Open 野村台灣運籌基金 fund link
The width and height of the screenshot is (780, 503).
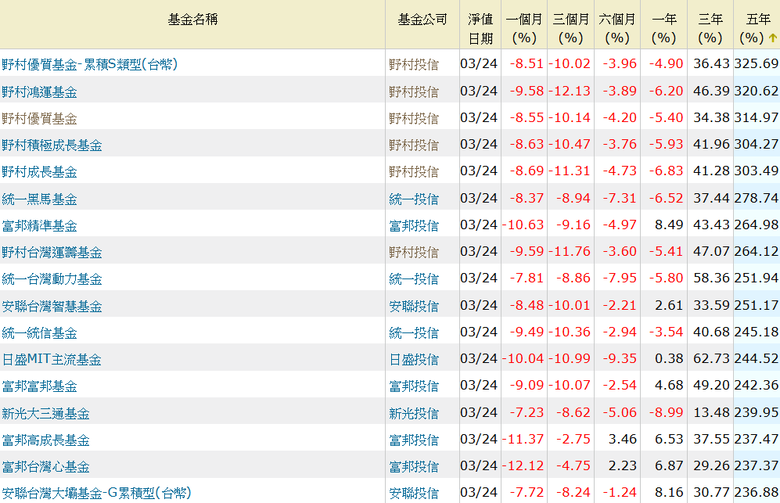(52, 252)
